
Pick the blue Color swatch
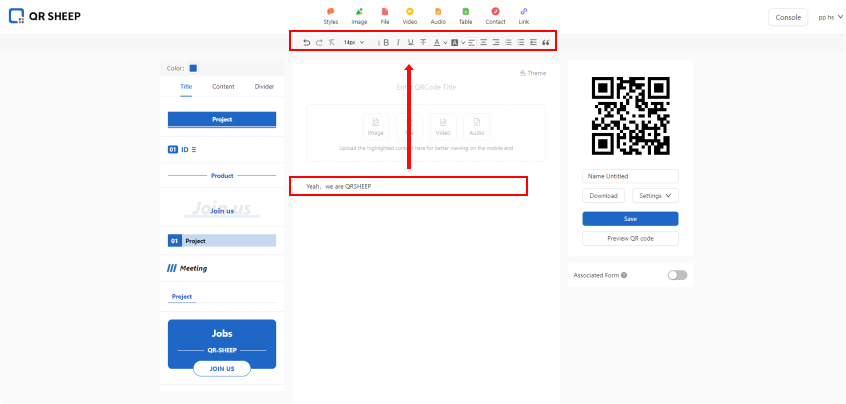(x=193, y=69)
